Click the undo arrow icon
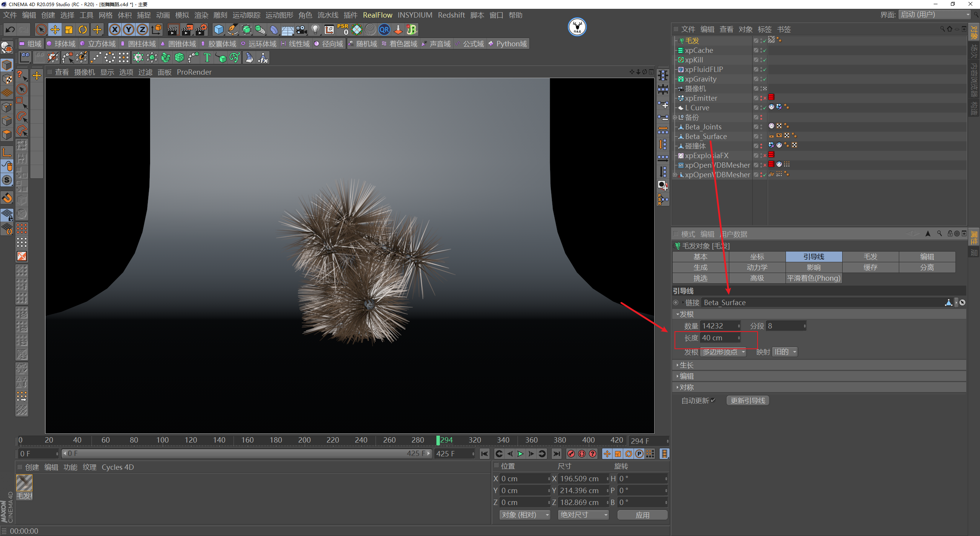 coord(10,29)
